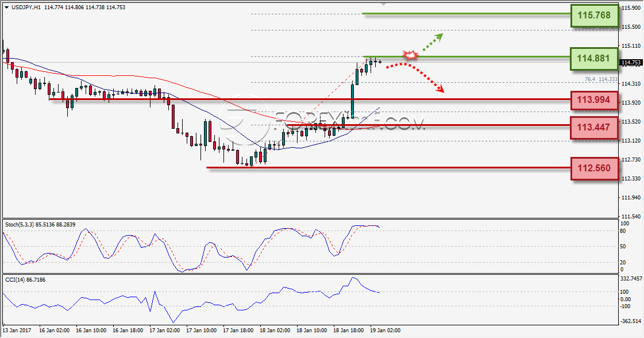This screenshot has width=644, height=338.
Task: Click price scale value 115.900
Action: pos(631,8)
